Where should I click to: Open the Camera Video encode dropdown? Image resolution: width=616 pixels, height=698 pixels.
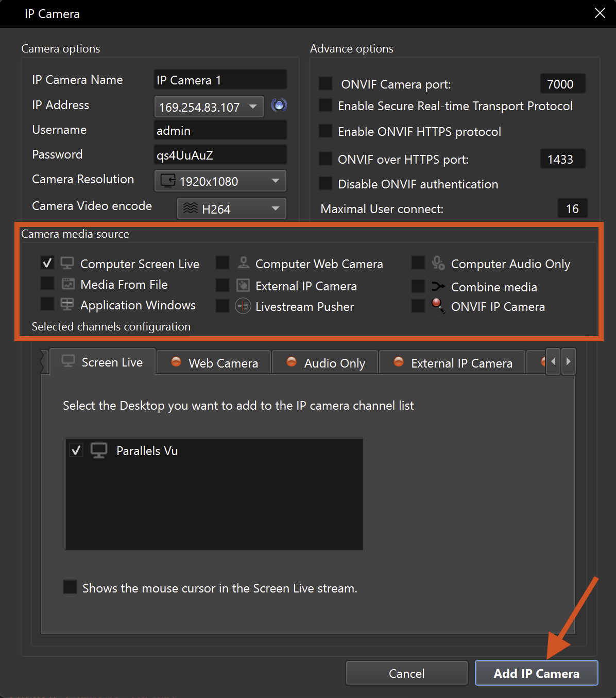[275, 208]
